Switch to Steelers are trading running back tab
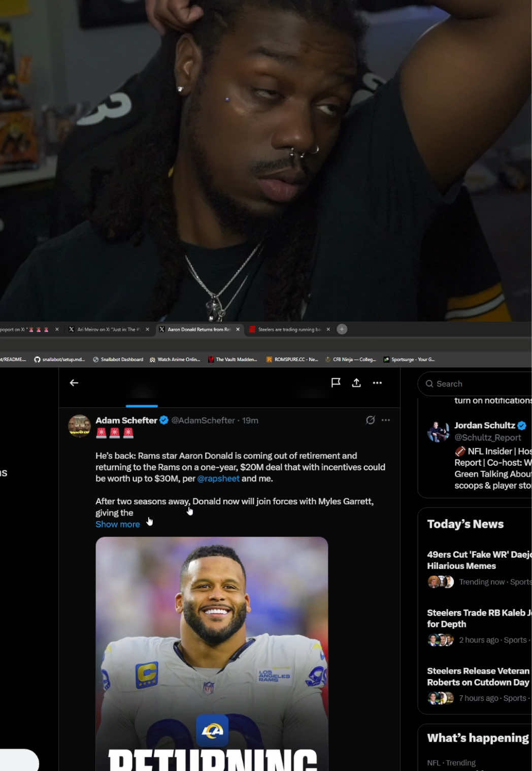The width and height of the screenshot is (532, 771). (289, 329)
